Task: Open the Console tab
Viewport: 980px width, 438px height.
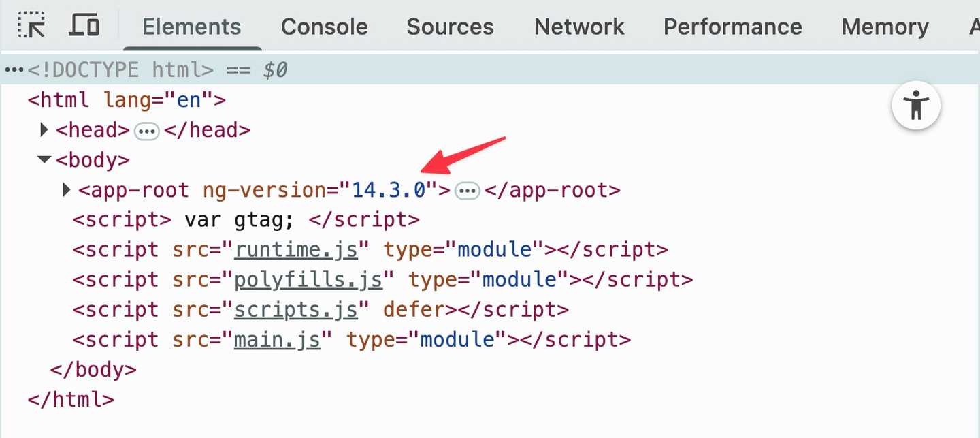Action: click(x=325, y=27)
